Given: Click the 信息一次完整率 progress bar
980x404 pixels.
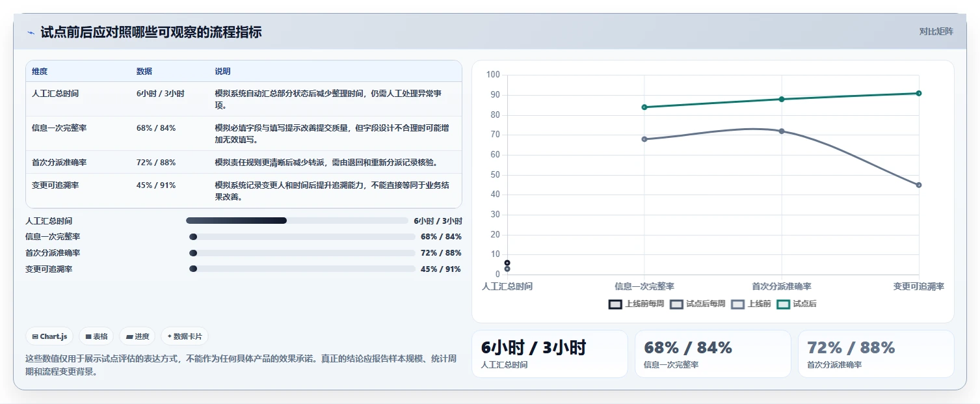Looking at the screenshot, I should [x=302, y=237].
